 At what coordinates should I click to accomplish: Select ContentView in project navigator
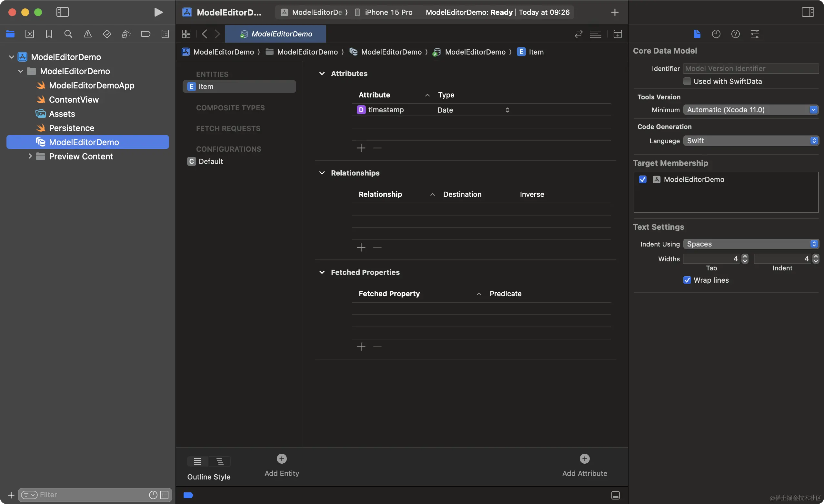coord(74,100)
